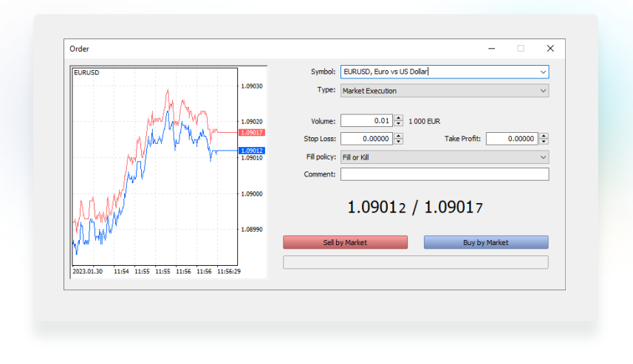Click the large 1.09012 / 1.09017 quote
This screenshot has width=633, height=364.
click(x=415, y=207)
